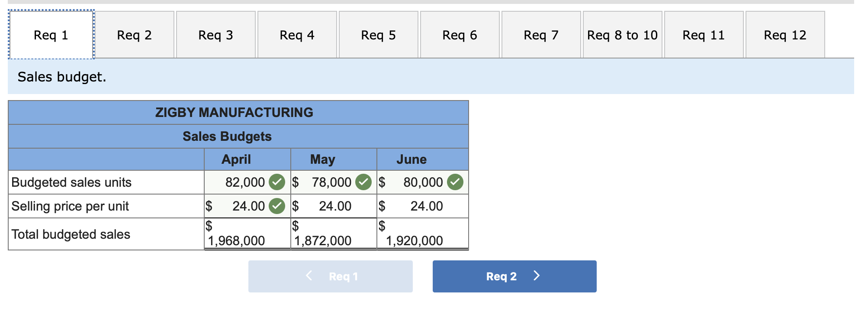Select the Req 12 tab
The width and height of the screenshot is (868, 331).
[785, 35]
